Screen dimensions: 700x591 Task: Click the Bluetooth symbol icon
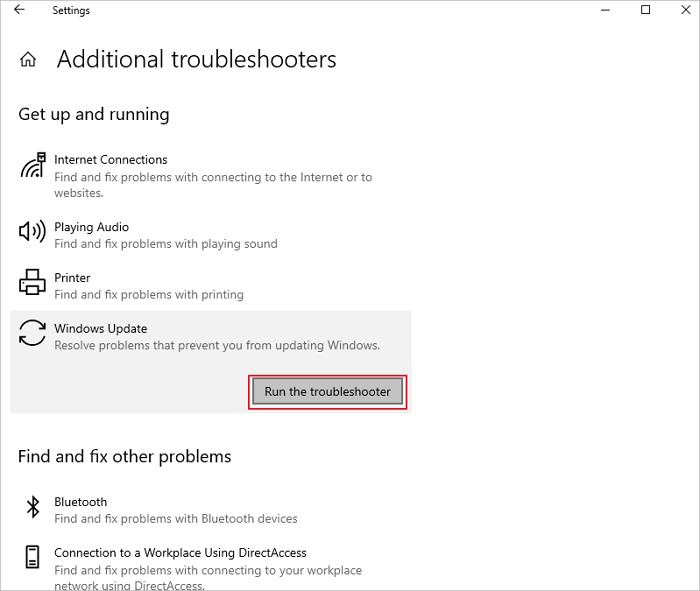coord(32,508)
